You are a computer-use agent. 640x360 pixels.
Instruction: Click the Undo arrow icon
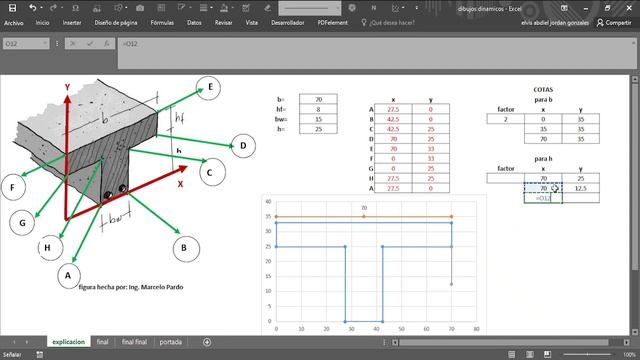click(33, 8)
